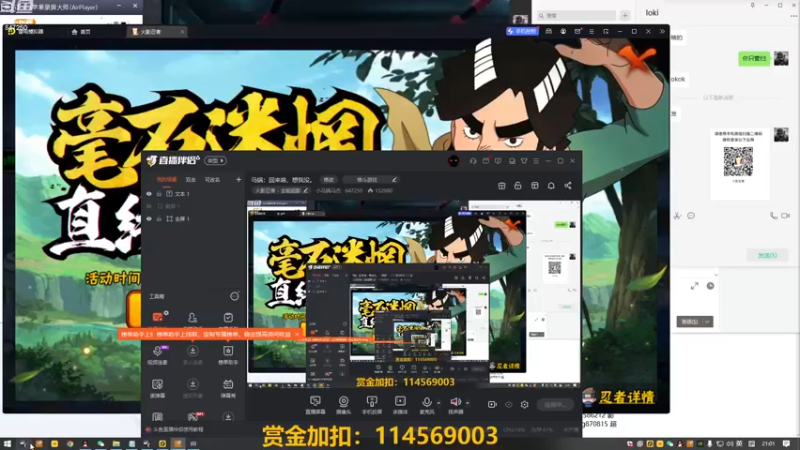
Task: Open the message feedback icon in title bar
Action: coord(498,161)
